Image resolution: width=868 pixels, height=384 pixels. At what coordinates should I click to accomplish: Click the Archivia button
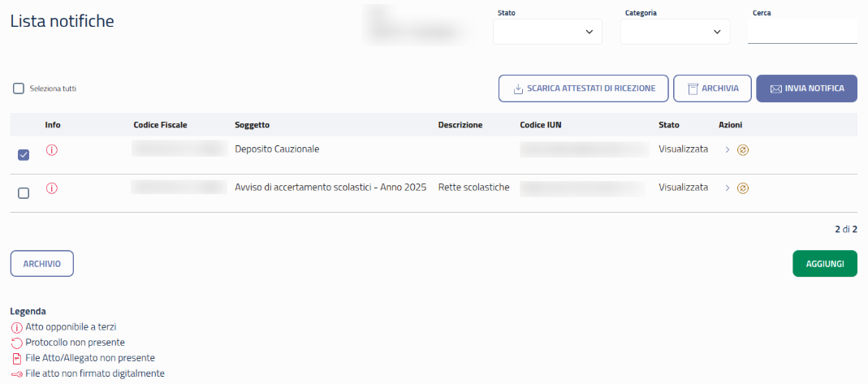712,88
